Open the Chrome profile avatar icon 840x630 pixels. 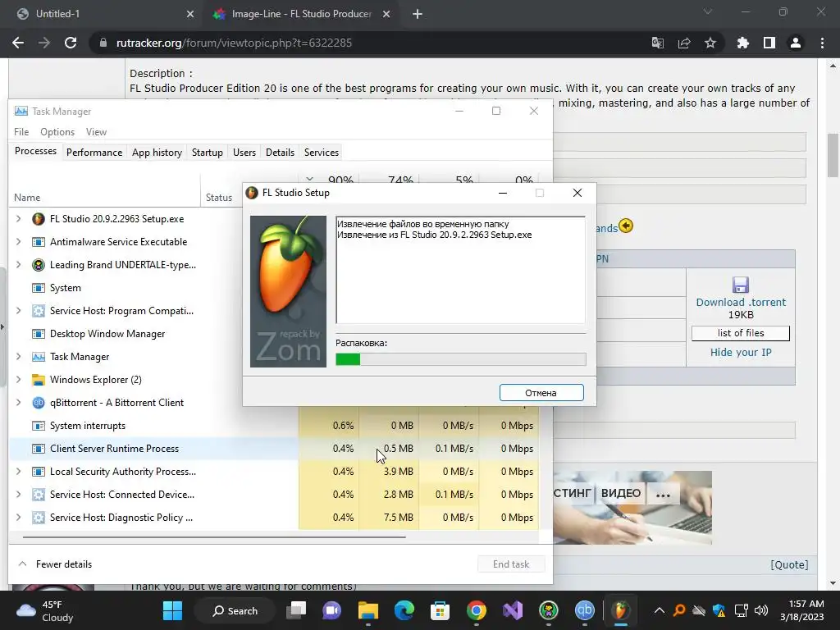796,43
